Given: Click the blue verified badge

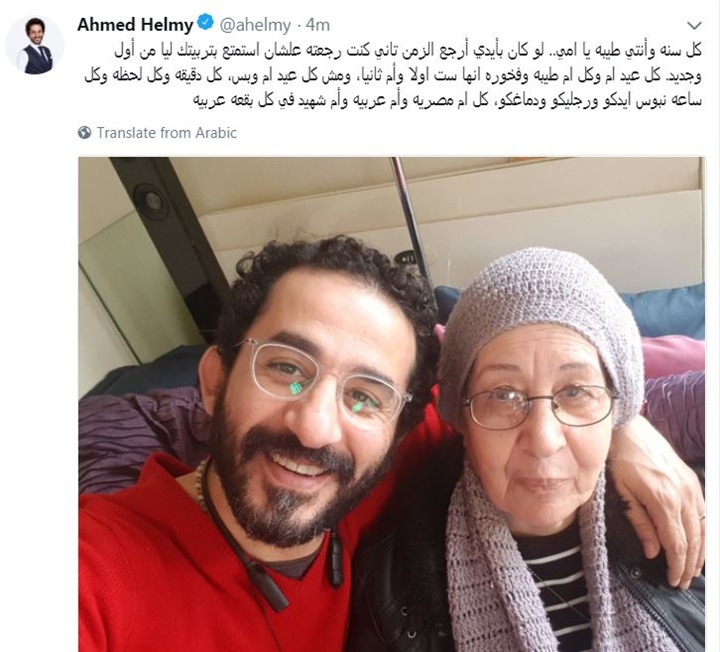Looking at the screenshot, I should tap(206, 22).
